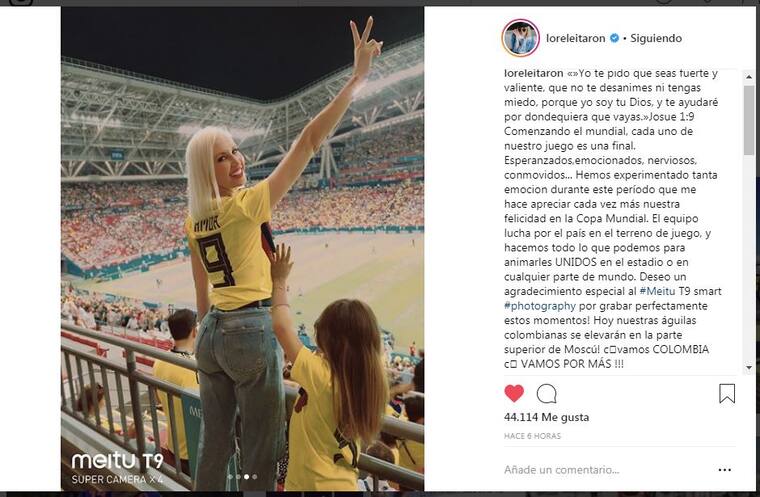Toggle the Siguiendo follow status

point(655,38)
